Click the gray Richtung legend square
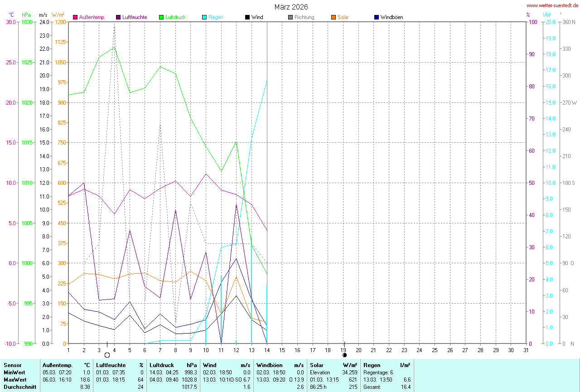 [290, 17]
